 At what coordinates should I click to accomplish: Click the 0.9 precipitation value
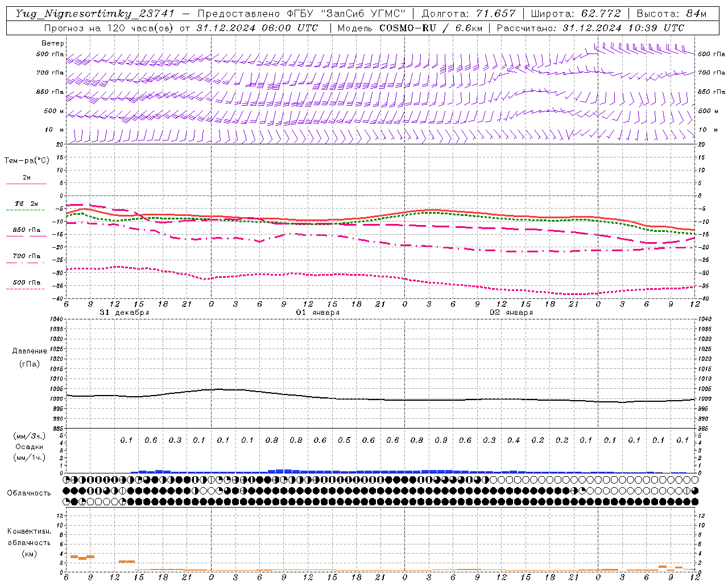click(441, 440)
